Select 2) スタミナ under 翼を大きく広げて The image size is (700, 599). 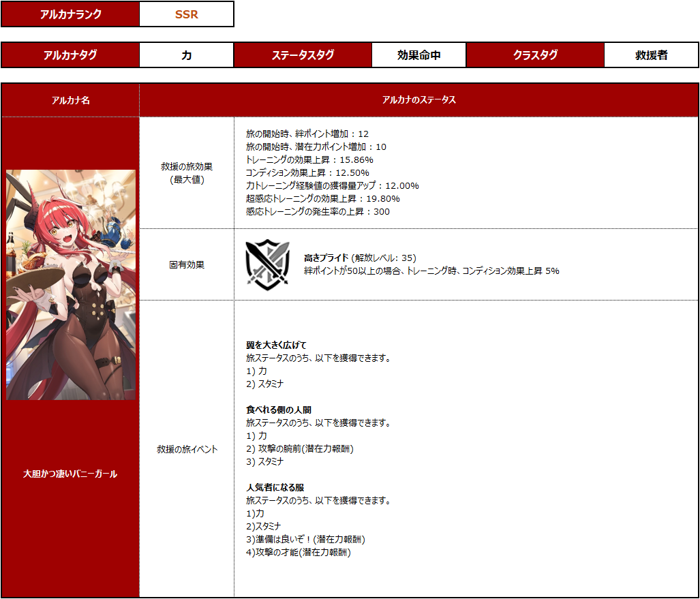click(264, 384)
